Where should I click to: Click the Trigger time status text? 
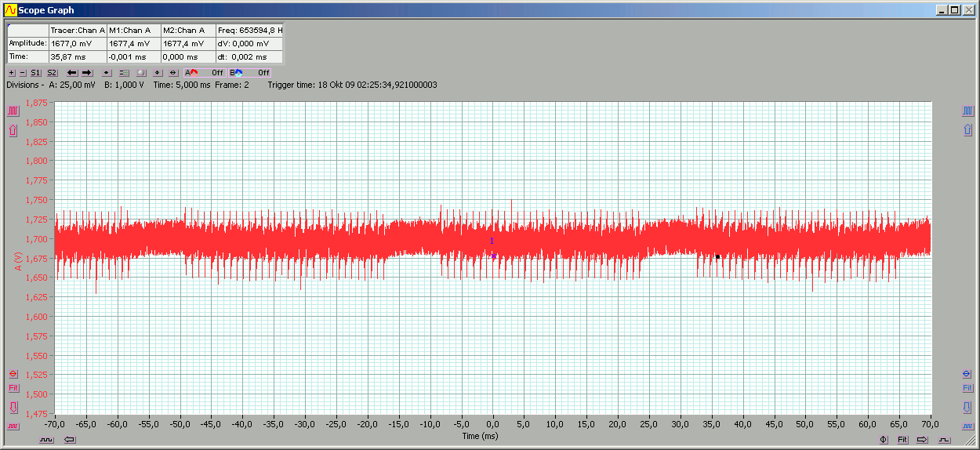tap(352, 85)
